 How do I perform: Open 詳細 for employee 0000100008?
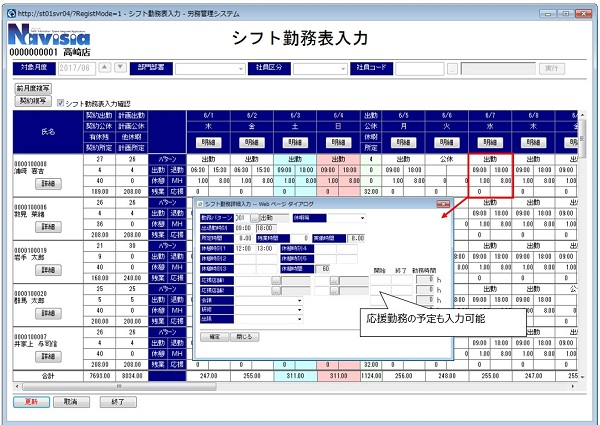point(48,184)
